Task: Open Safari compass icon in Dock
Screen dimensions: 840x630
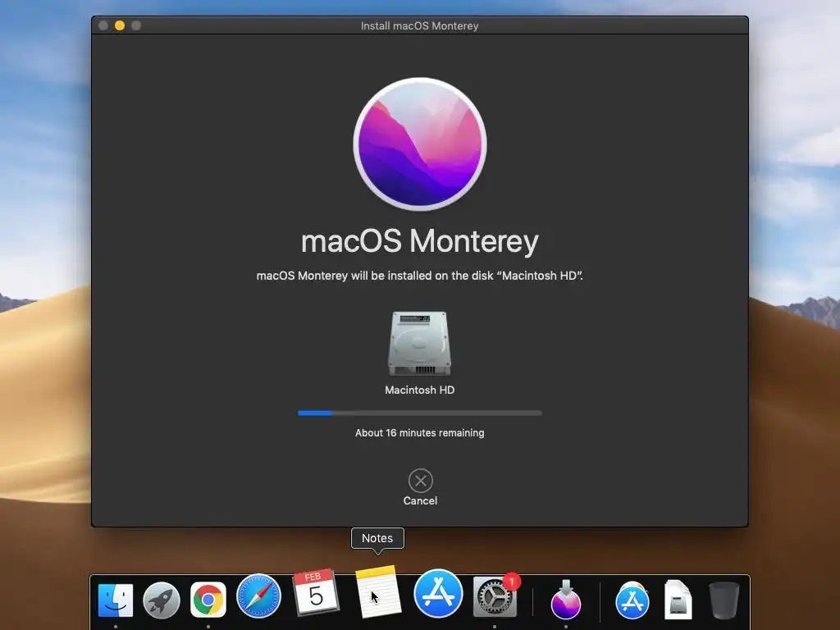Action: click(258, 596)
